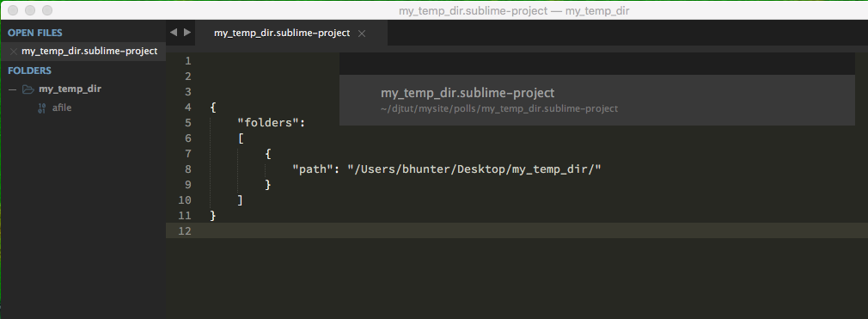Click the "/Users/bhunter/Desktop/my_temp_dir/" string
Viewport: 868px width, 319px height.
click(x=474, y=169)
